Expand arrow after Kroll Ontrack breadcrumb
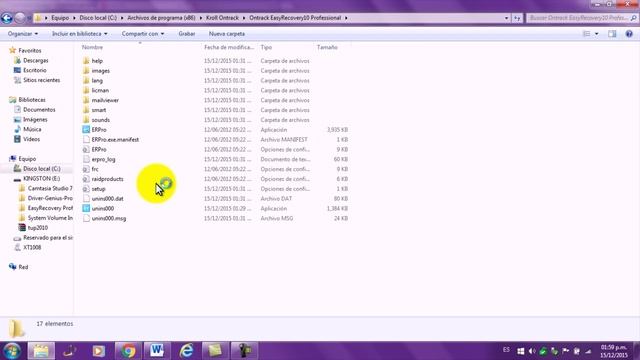This screenshot has height=360, width=640. [x=244, y=18]
